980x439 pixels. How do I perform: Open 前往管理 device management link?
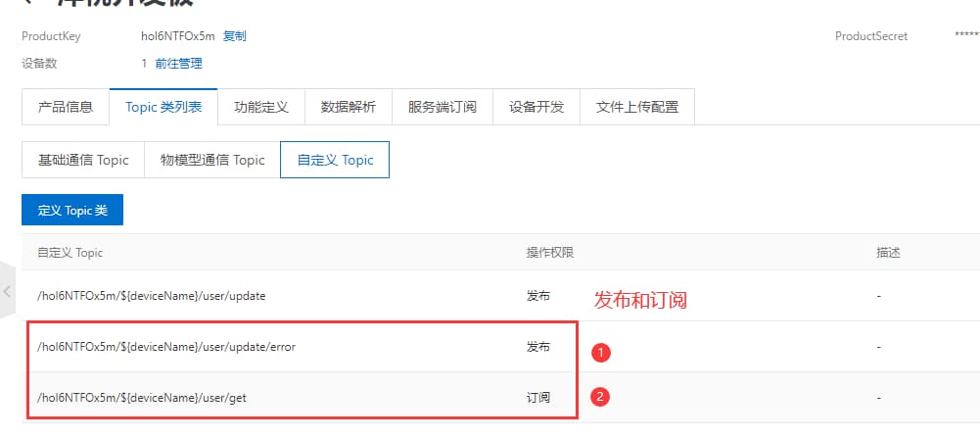(x=178, y=64)
